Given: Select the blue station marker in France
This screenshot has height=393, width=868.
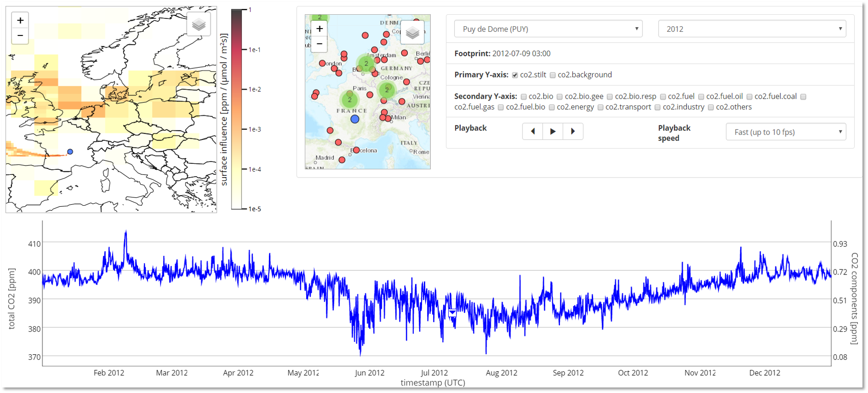Looking at the screenshot, I should pyautogui.click(x=355, y=119).
